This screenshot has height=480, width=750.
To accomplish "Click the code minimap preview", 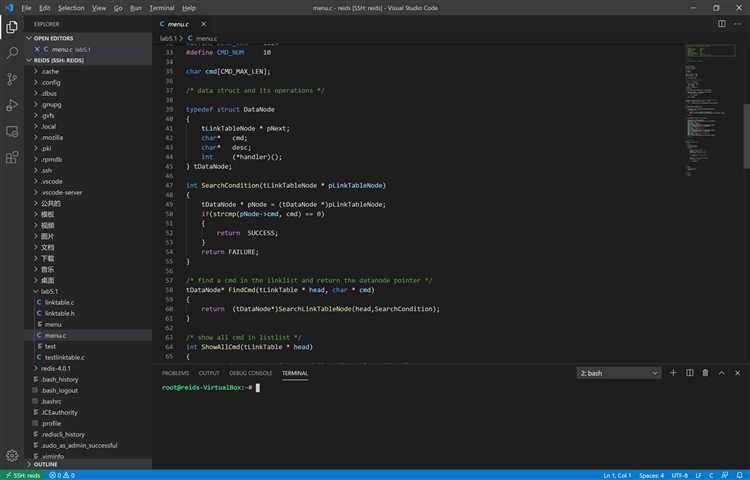I will pos(711,110).
